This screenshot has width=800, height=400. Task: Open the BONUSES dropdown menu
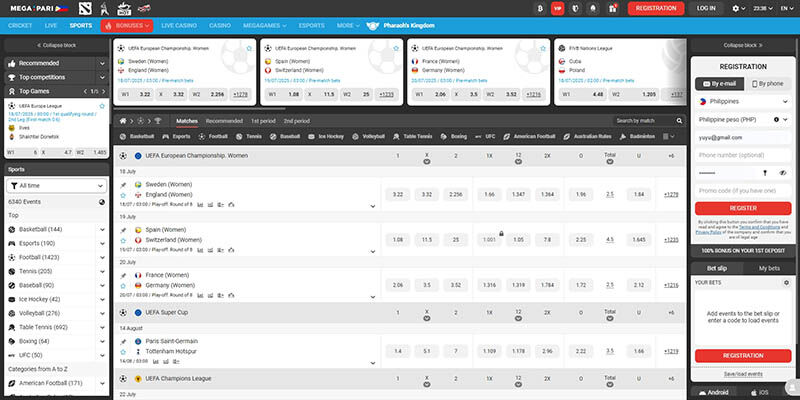[127, 26]
